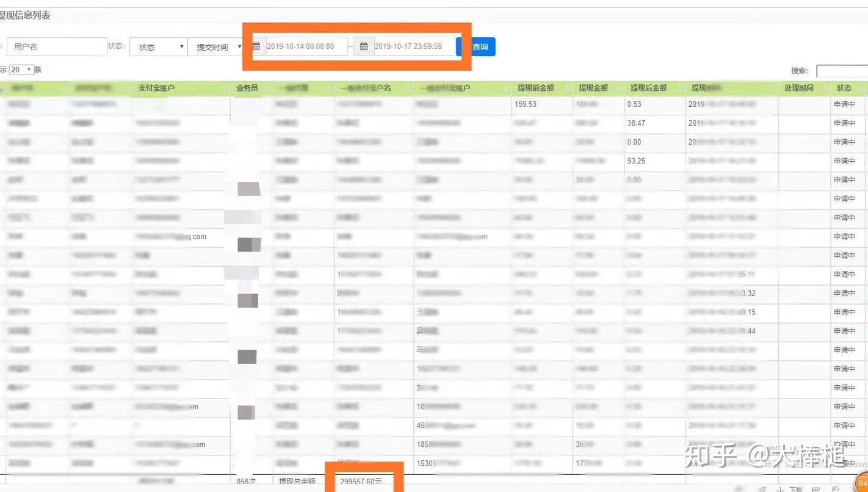Sort by 状态 column header
The image size is (868, 492).
(x=844, y=88)
